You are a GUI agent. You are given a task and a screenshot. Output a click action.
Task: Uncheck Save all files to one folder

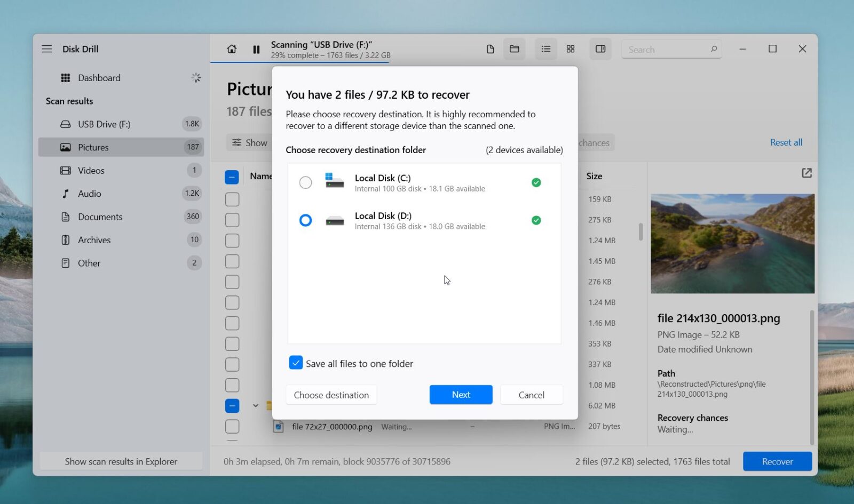[x=296, y=363]
